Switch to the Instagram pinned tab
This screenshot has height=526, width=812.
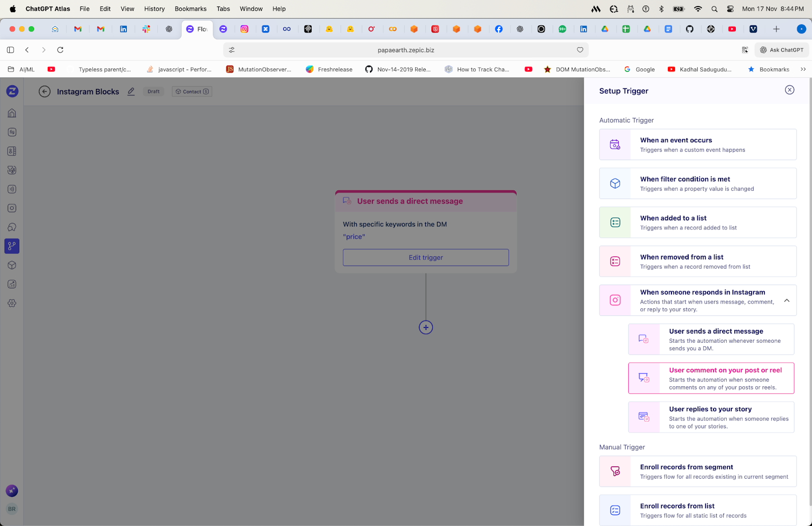coord(245,29)
